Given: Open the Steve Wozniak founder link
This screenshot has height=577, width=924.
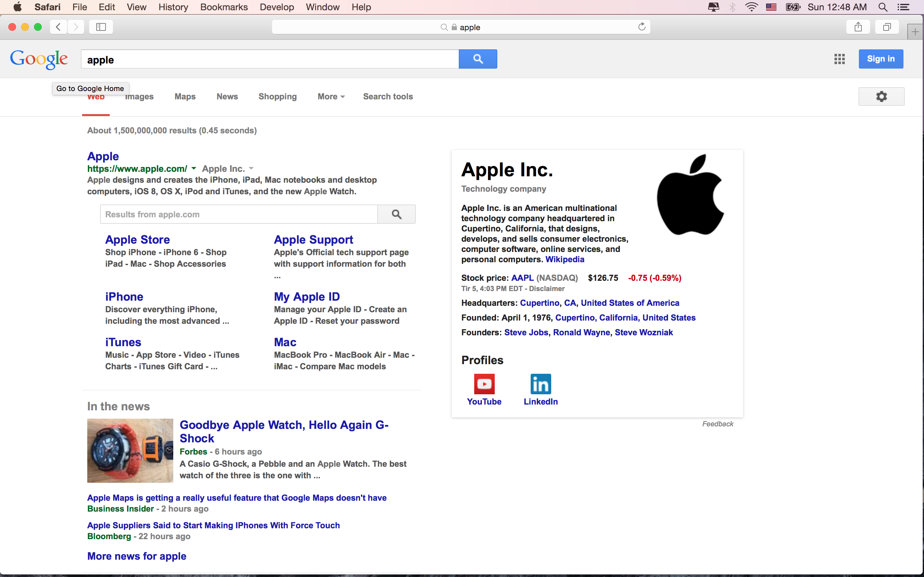Looking at the screenshot, I should click(643, 332).
